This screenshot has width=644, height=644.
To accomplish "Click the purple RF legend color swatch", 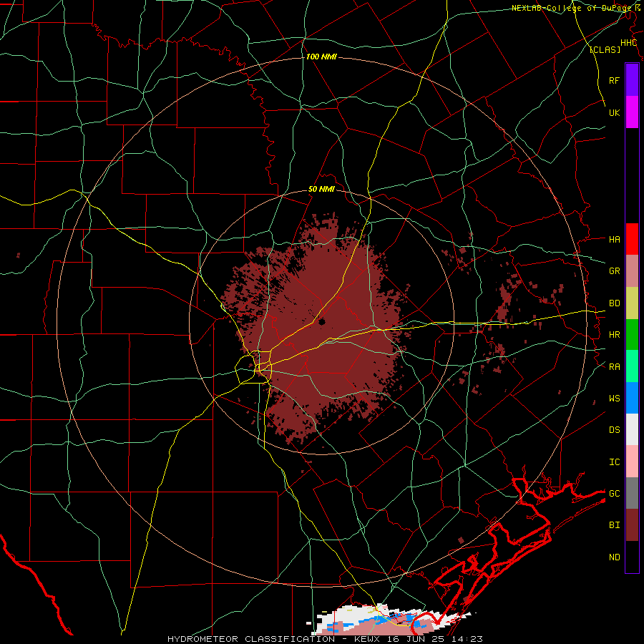I will 632,80.
